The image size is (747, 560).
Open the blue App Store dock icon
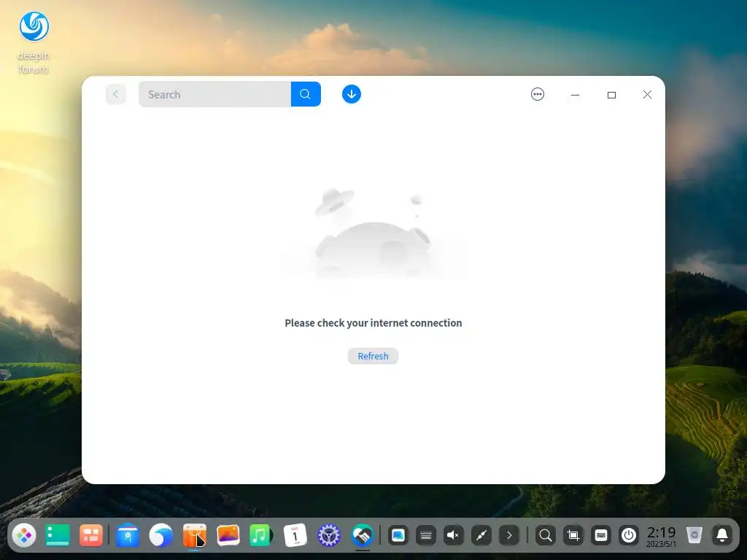pos(128,536)
